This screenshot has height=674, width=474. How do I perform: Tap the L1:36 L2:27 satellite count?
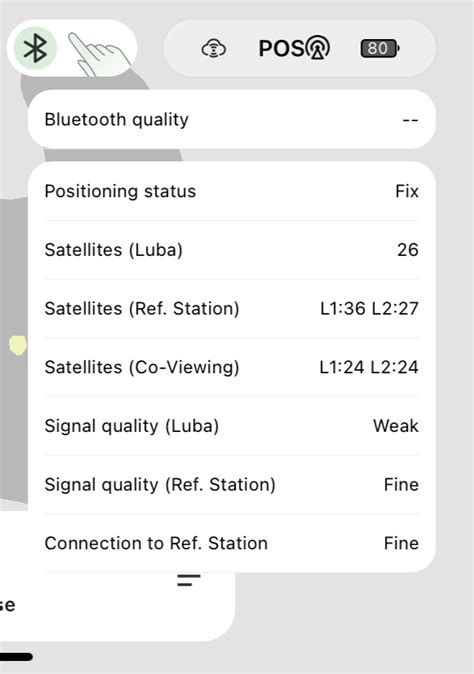tap(369, 309)
